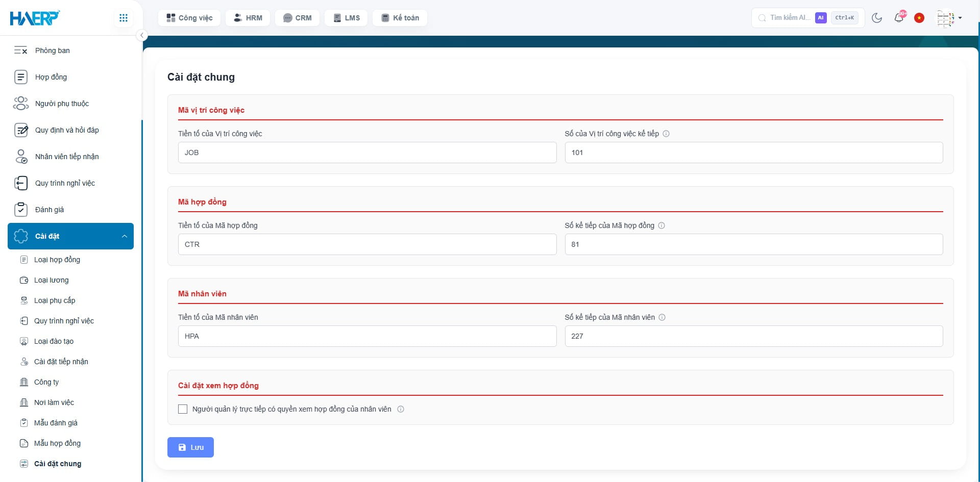The height and width of the screenshot is (482, 980).
Task: Open the user profile dropdown
Action: [949, 18]
